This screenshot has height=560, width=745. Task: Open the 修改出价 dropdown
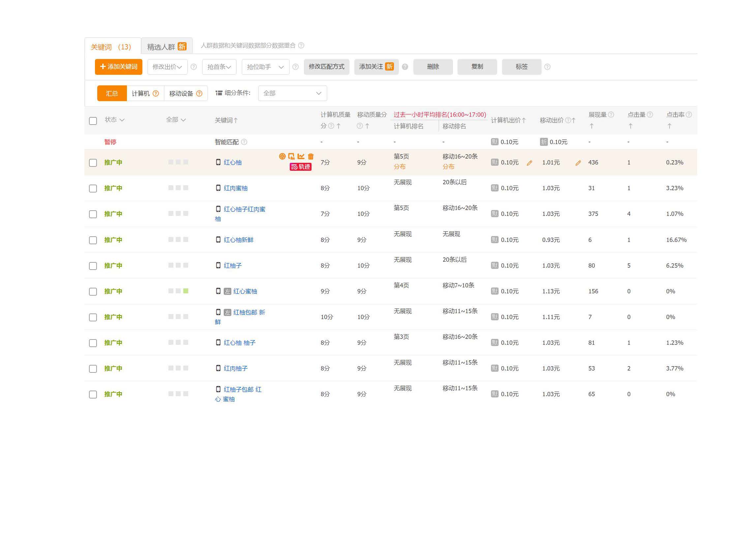(x=167, y=67)
